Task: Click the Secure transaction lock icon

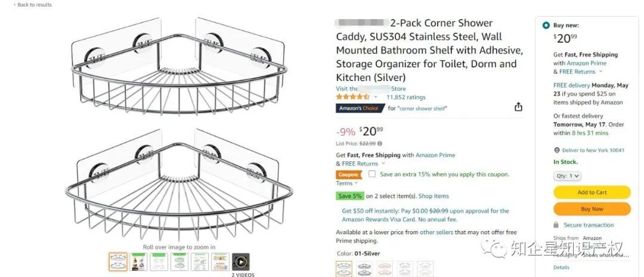Action: point(556,225)
